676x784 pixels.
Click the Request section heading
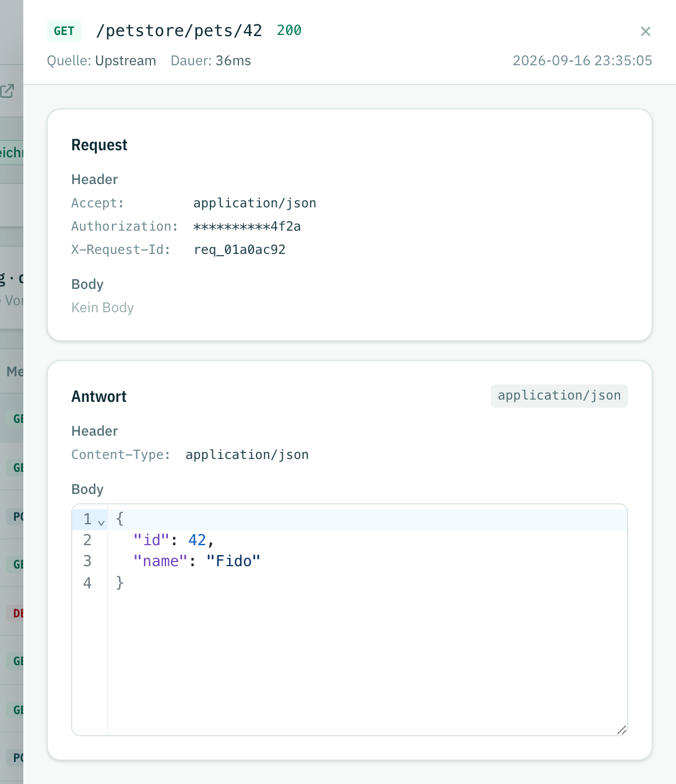(99, 144)
